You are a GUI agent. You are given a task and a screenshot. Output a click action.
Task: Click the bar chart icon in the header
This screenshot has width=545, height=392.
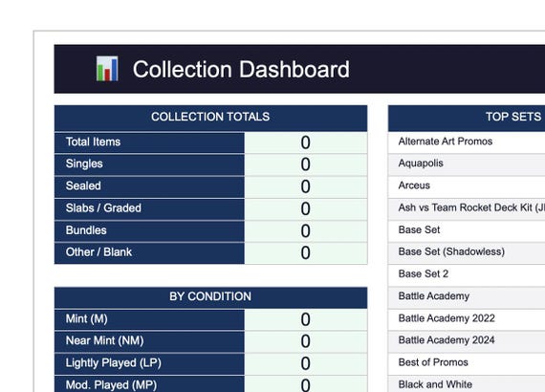(x=107, y=69)
